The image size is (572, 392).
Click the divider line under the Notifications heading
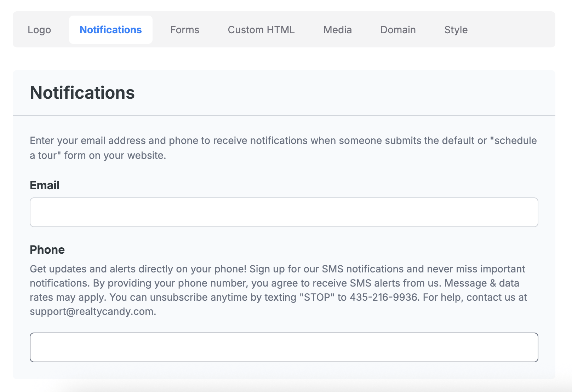coord(284,116)
